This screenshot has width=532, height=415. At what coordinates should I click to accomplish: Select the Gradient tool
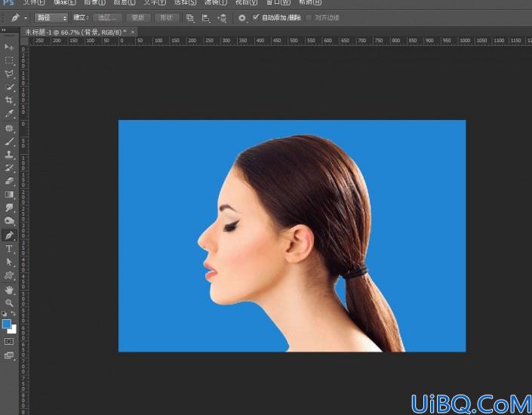[x=9, y=195]
